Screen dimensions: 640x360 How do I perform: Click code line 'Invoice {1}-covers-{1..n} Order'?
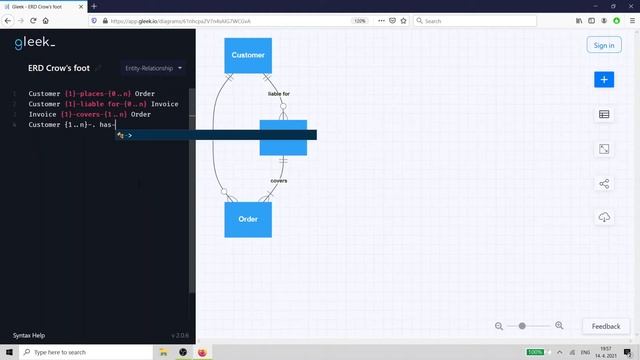coord(90,114)
